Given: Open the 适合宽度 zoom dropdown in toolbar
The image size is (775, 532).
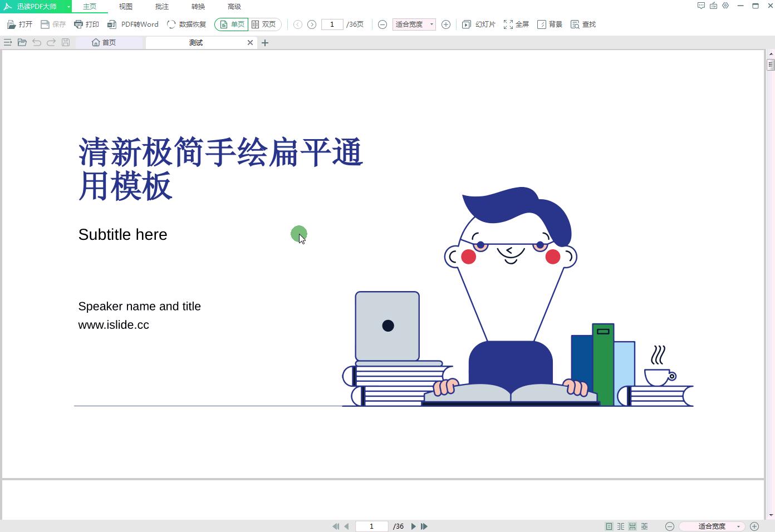Looking at the screenshot, I should 414,24.
